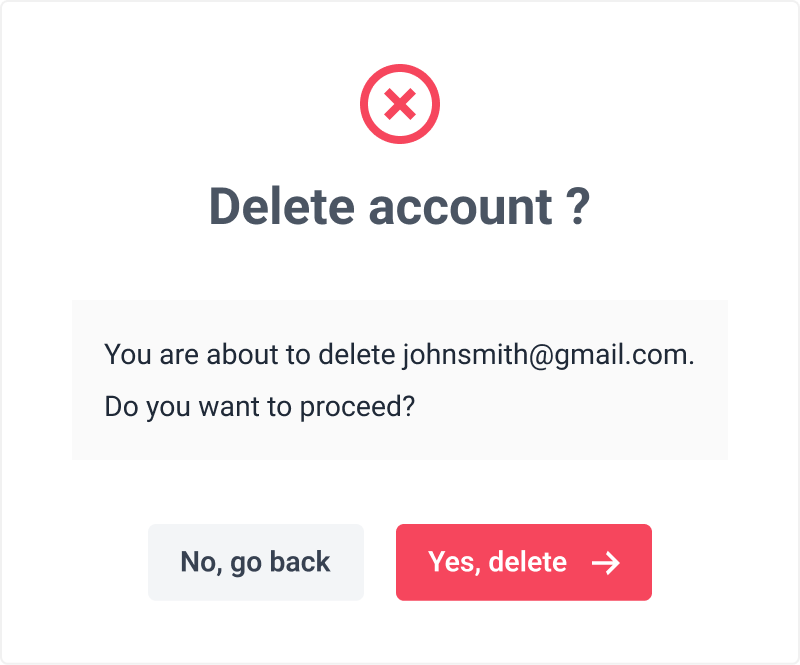Image resolution: width=800 pixels, height=665 pixels.
Task: Click the Do you want to proceed? line
Action: point(260,406)
